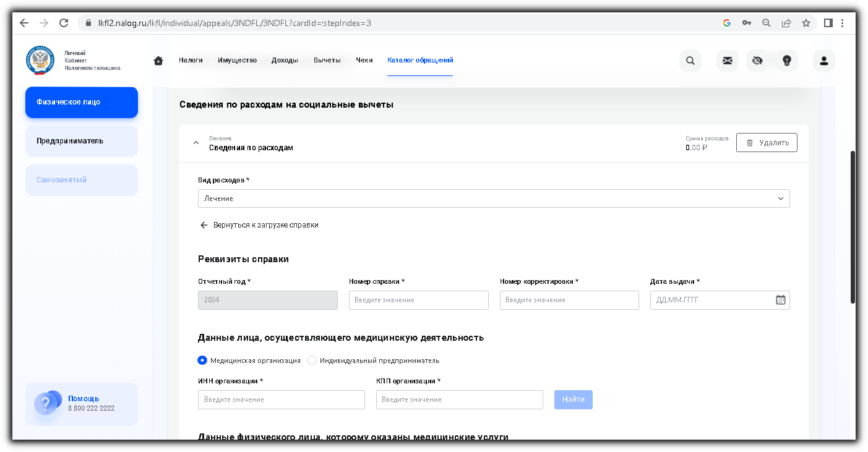Open user profile icon
Screen dimensions: 868x452
point(824,61)
